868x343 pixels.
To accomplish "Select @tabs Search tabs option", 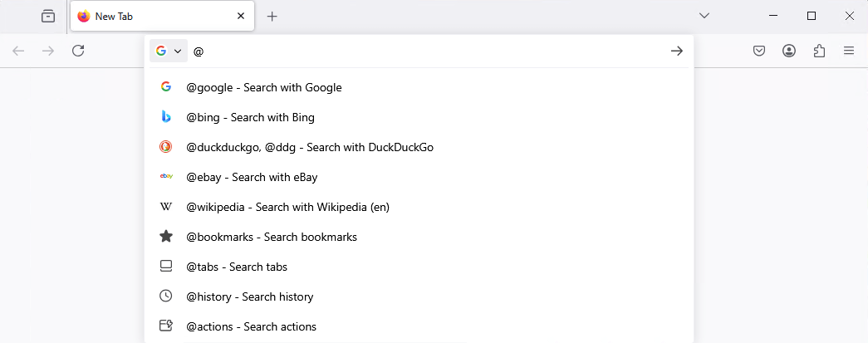I will pyautogui.click(x=236, y=267).
